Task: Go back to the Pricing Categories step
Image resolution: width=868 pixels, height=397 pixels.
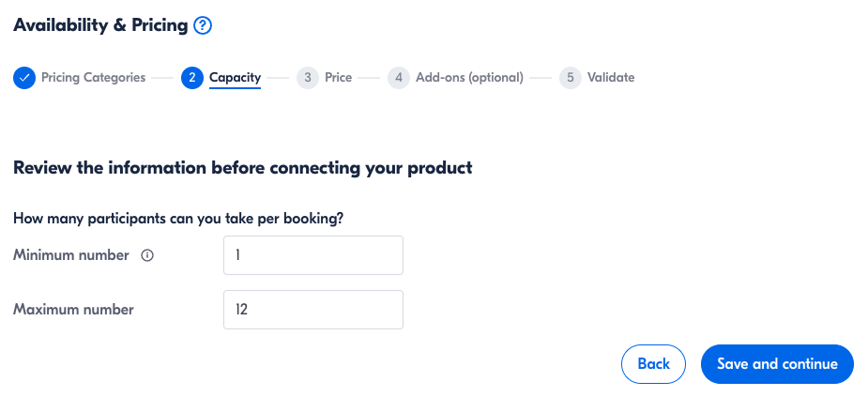Action: pyautogui.click(x=93, y=78)
